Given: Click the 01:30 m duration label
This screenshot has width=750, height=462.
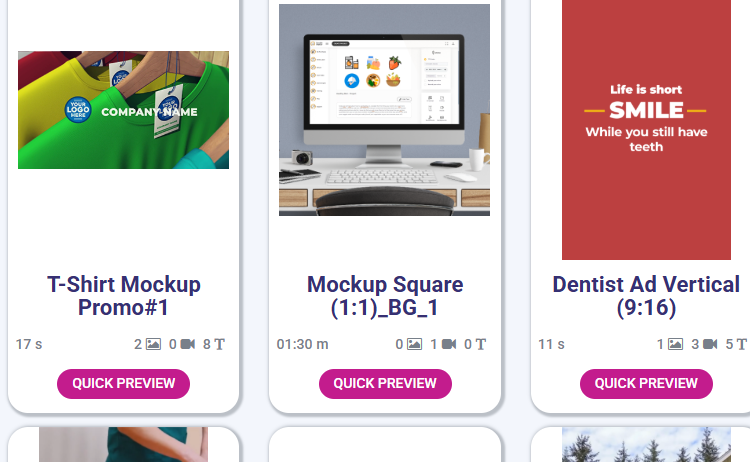Looking at the screenshot, I should 302,344.
